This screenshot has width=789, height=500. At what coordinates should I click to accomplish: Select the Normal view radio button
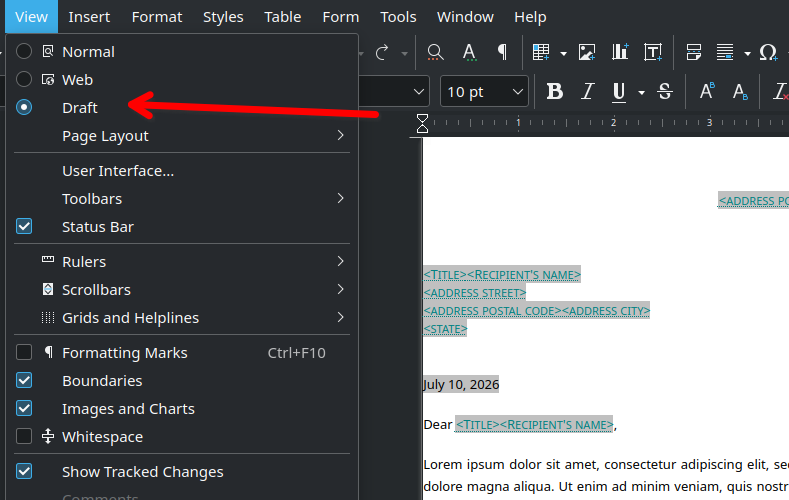tap(24, 51)
